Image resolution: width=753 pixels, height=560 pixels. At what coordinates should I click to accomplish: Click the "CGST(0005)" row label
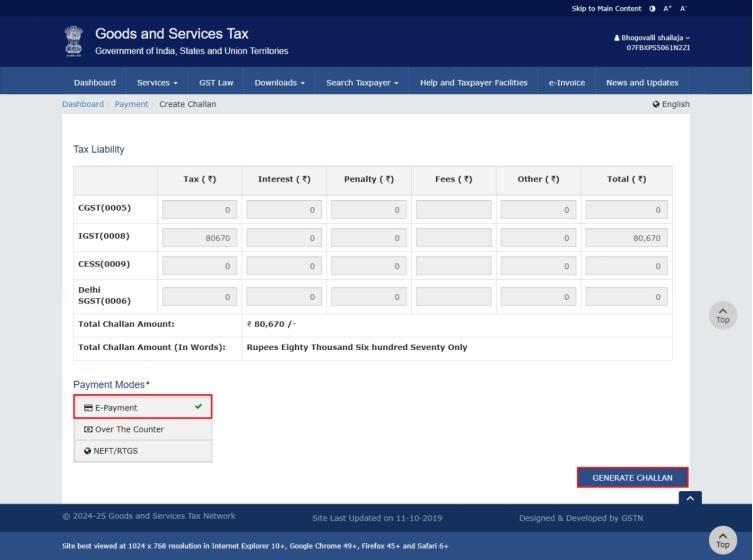104,208
